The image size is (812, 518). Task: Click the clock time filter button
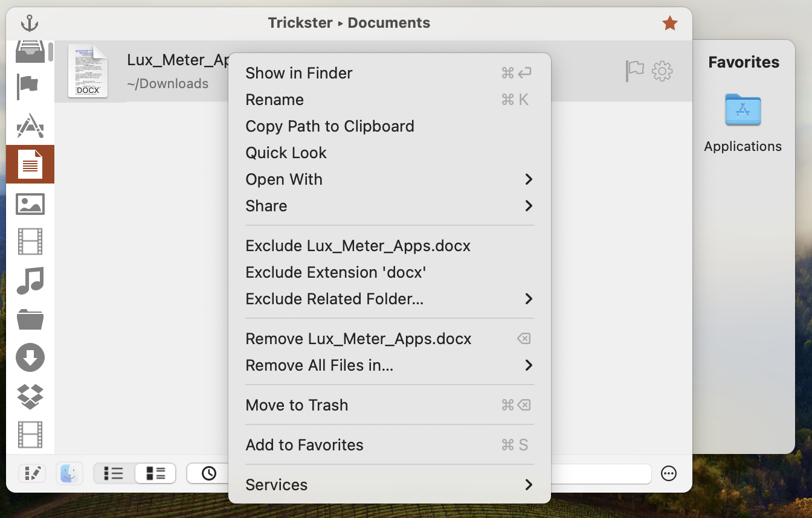(208, 473)
